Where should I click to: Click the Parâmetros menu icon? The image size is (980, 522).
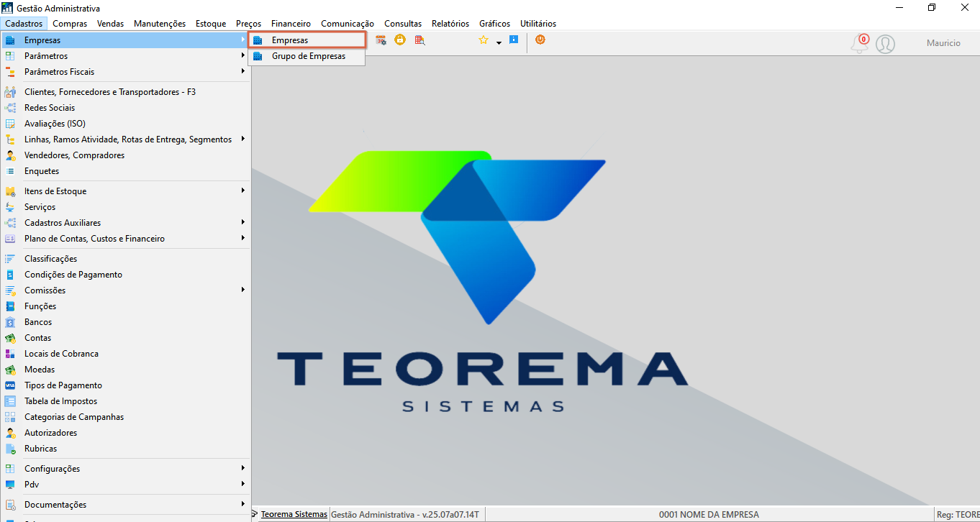[10, 56]
